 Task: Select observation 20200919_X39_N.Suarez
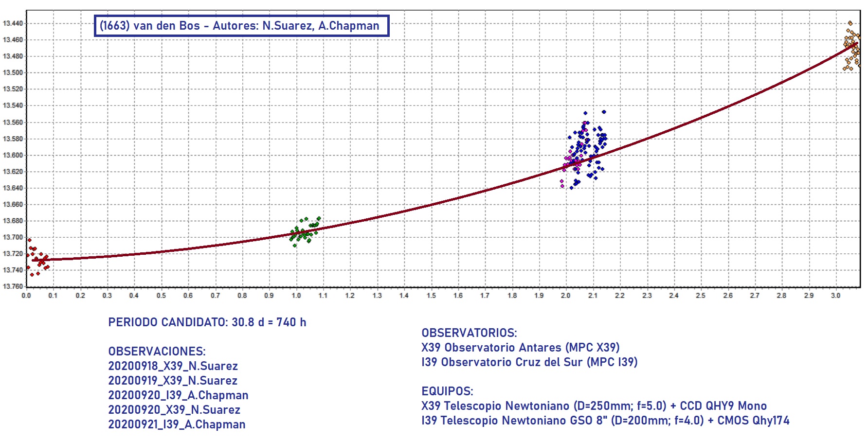(173, 381)
